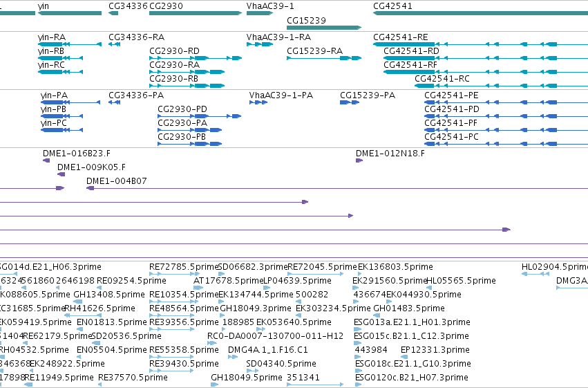
Task: Open EST label GH18049.5prime
Action: pyautogui.click(x=247, y=378)
